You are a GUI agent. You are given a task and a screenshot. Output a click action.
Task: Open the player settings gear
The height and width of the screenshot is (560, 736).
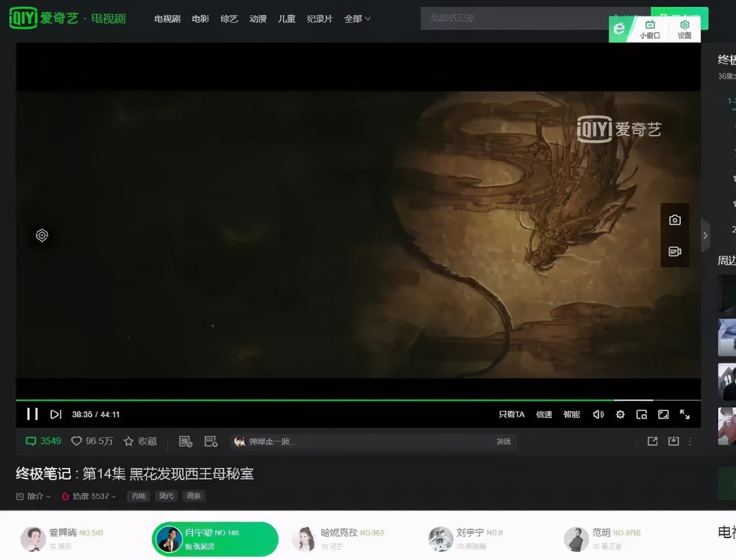tap(620, 414)
